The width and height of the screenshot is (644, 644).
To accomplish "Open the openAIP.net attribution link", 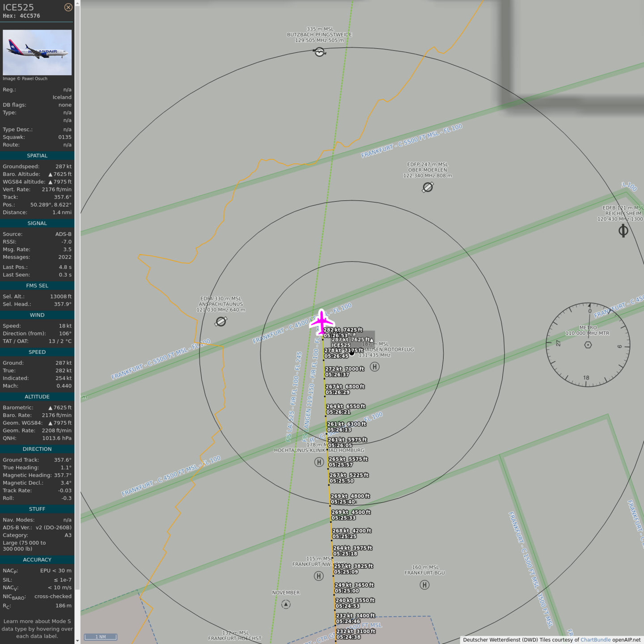I will 626,640.
